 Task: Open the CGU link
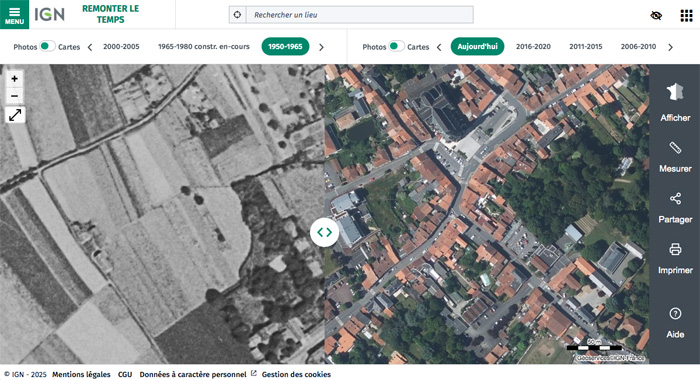(125, 375)
